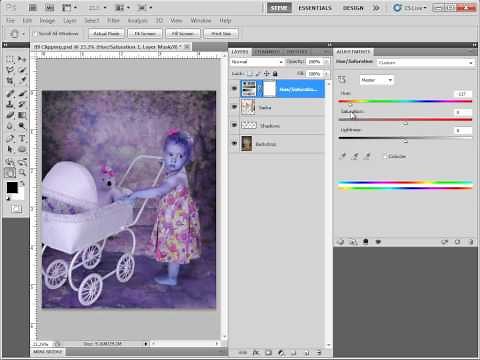Select the Gradient tool
480x360 pixels.
pyautogui.click(x=22, y=115)
